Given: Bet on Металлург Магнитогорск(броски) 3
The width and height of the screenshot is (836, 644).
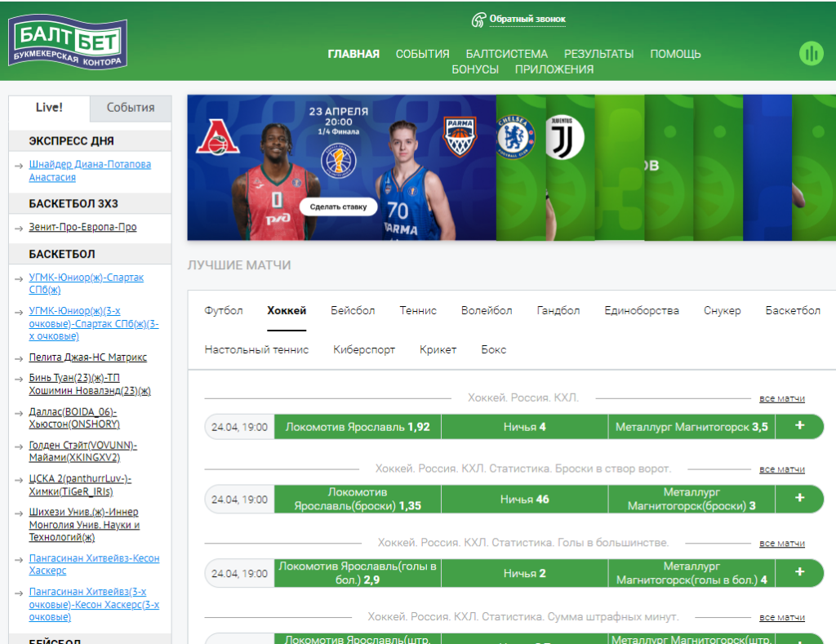Looking at the screenshot, I should point(691,499).
